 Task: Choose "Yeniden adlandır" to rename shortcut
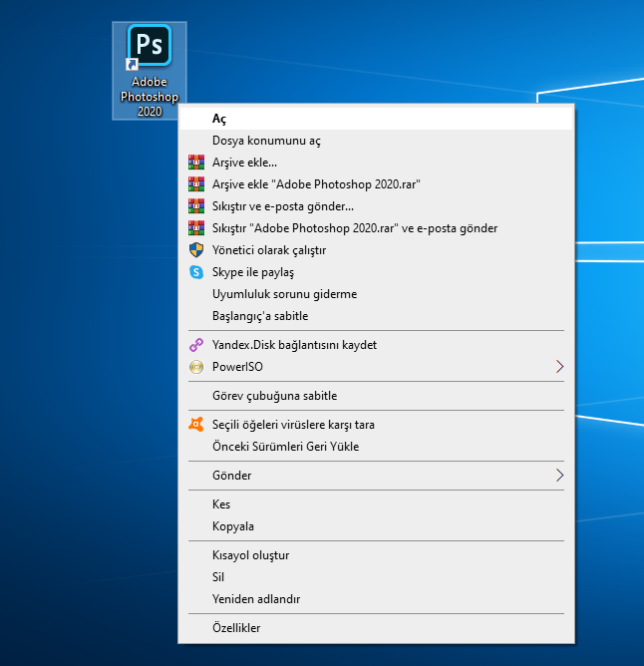coord(256,599)
